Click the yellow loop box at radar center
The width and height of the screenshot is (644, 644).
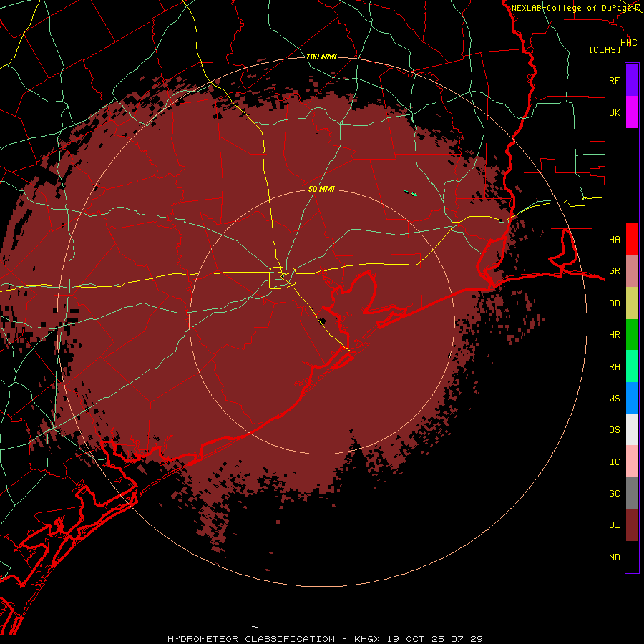[283, 278]
